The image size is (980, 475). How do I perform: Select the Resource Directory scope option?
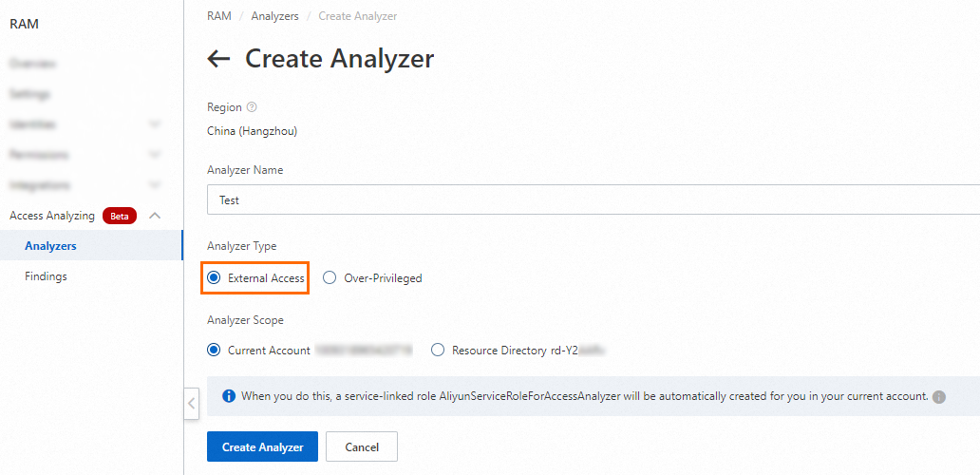point(438,351)
